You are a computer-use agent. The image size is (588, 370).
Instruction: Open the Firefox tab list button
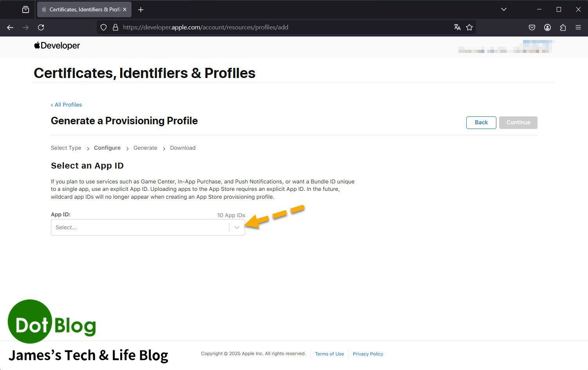point(25,9)
